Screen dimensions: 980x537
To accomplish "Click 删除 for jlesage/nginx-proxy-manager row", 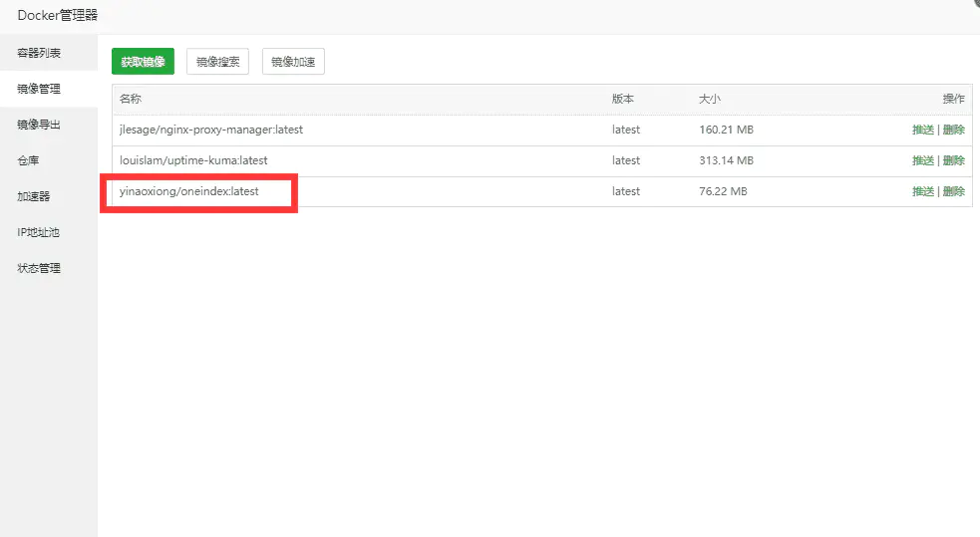I will point(954,130).
